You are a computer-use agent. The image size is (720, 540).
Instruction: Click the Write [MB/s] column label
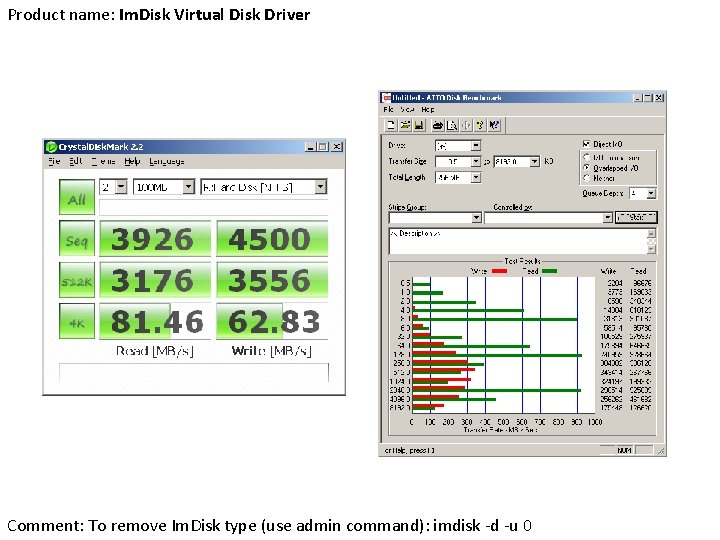click(x=271, y=351)
